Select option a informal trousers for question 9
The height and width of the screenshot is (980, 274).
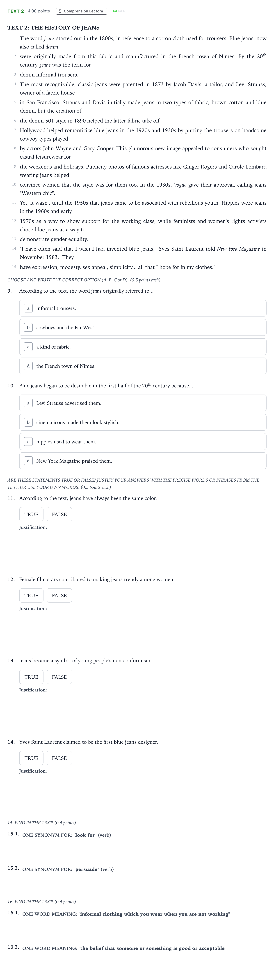click(x=142, y=308)
